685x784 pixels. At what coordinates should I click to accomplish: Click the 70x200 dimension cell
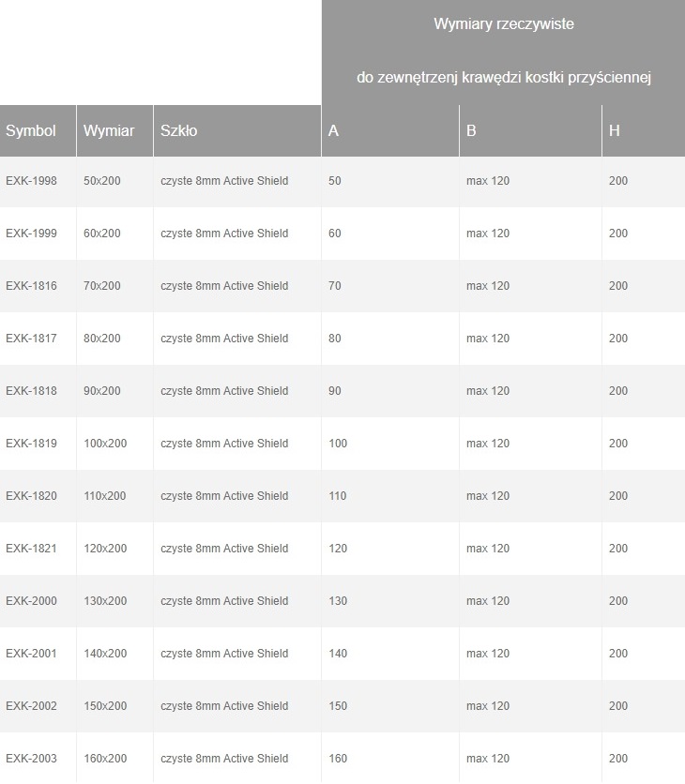102,286
